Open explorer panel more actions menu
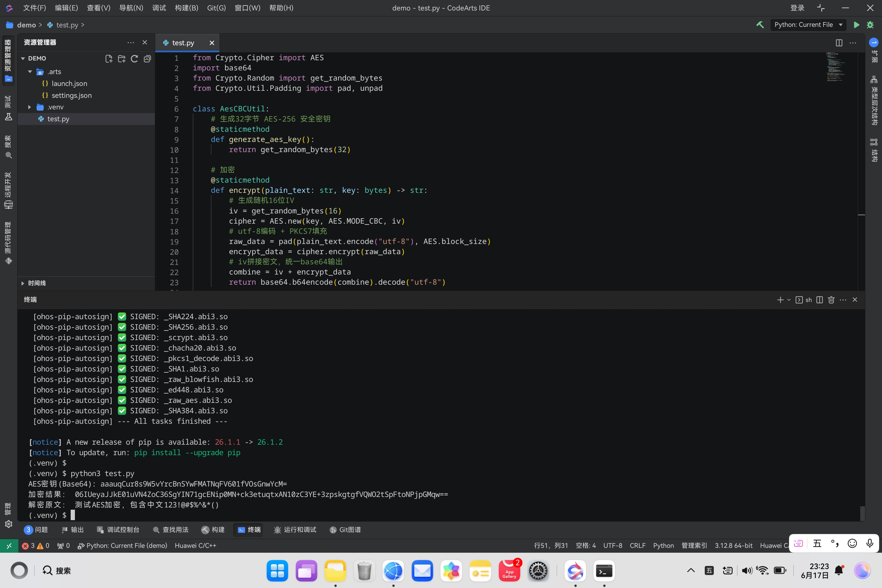882x588 pixels. pos(131,42)
